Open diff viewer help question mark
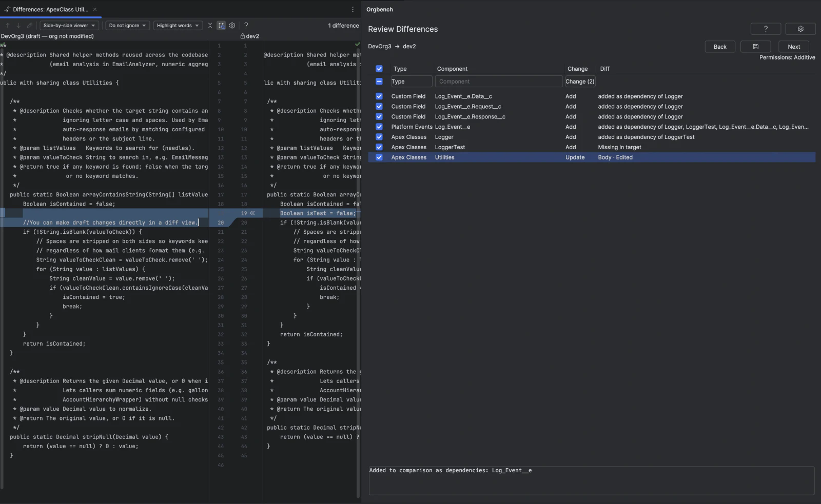The image size is (821, 504). tap(246, 25)
